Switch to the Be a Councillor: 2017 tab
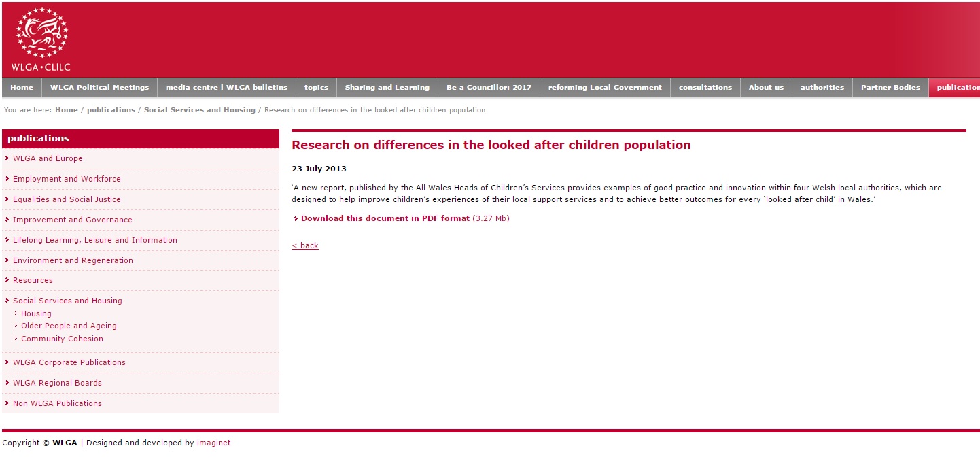Image resolution: width=980 pixels, height=459 pixels. [487, 87]
